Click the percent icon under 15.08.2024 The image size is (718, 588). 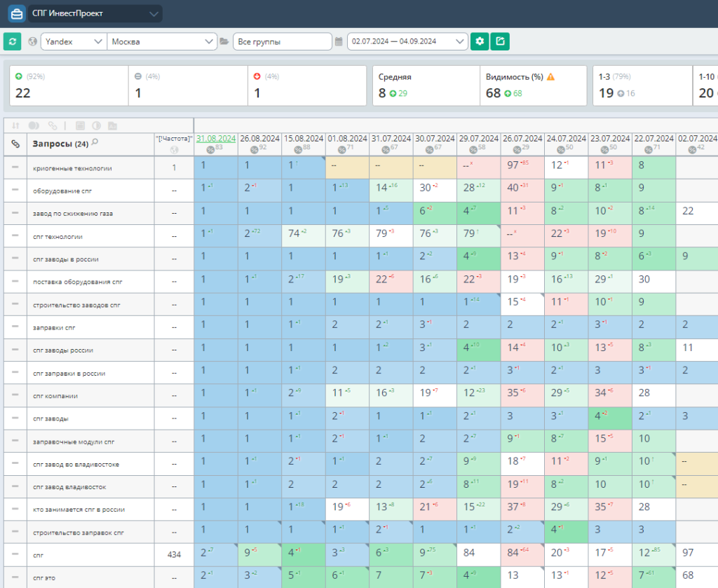click(x=299, y=150)
